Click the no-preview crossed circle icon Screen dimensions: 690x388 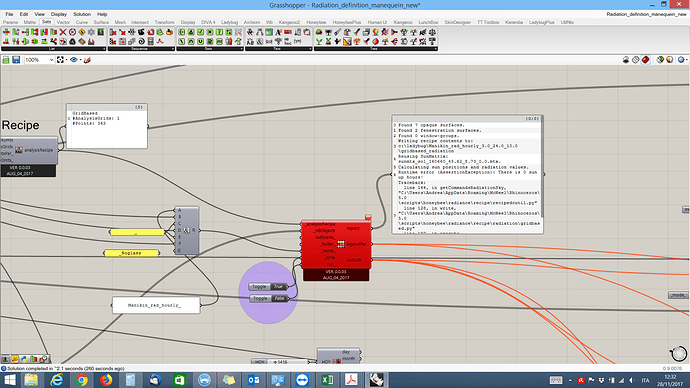pyautogui.click(x=635, y=60)
